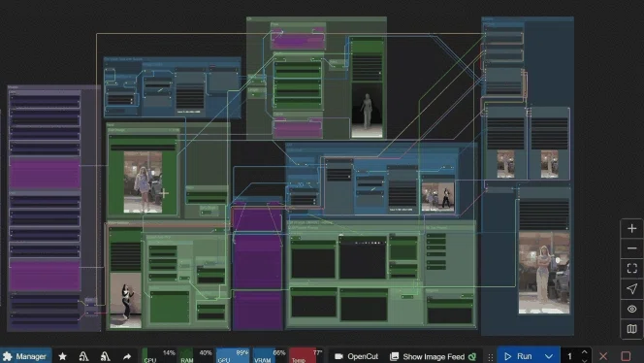
Task: Click the X cancel icon next to batch count
Action: 603,356
